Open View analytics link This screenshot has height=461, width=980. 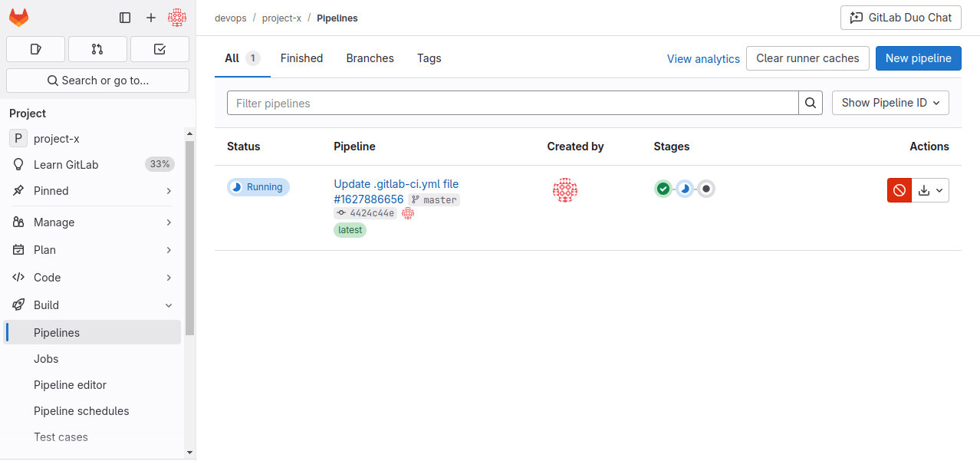point(703,58)
